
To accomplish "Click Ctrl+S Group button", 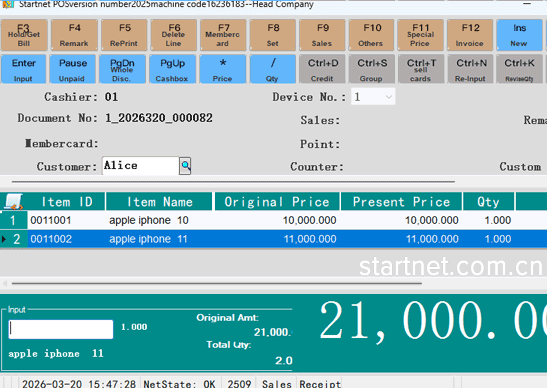I will point(372,69).
